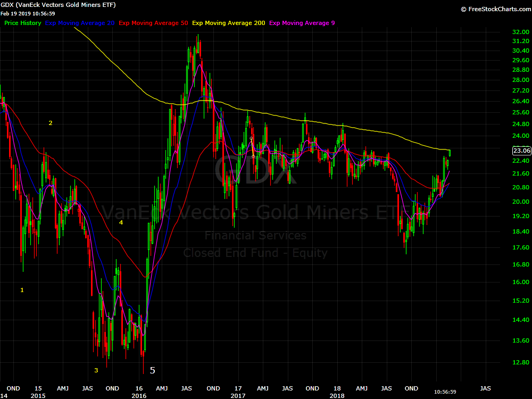Click the 12.80 price axis label

(x=520, y=362)
